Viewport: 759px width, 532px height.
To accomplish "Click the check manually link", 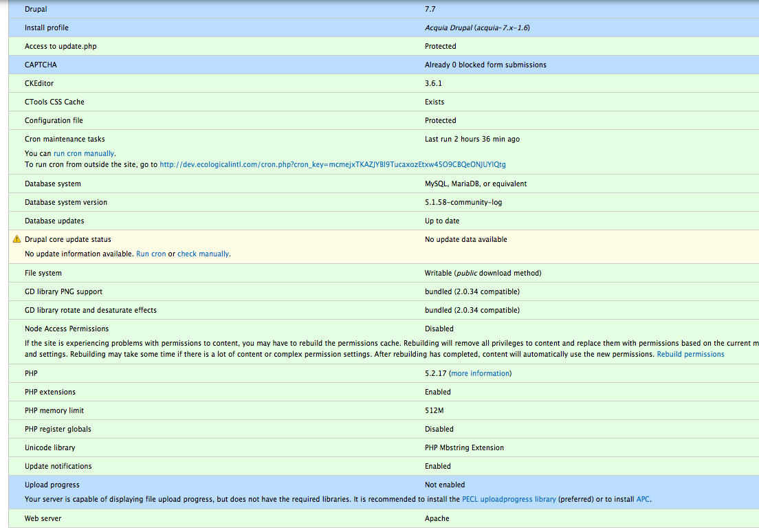I will [203, 254].
